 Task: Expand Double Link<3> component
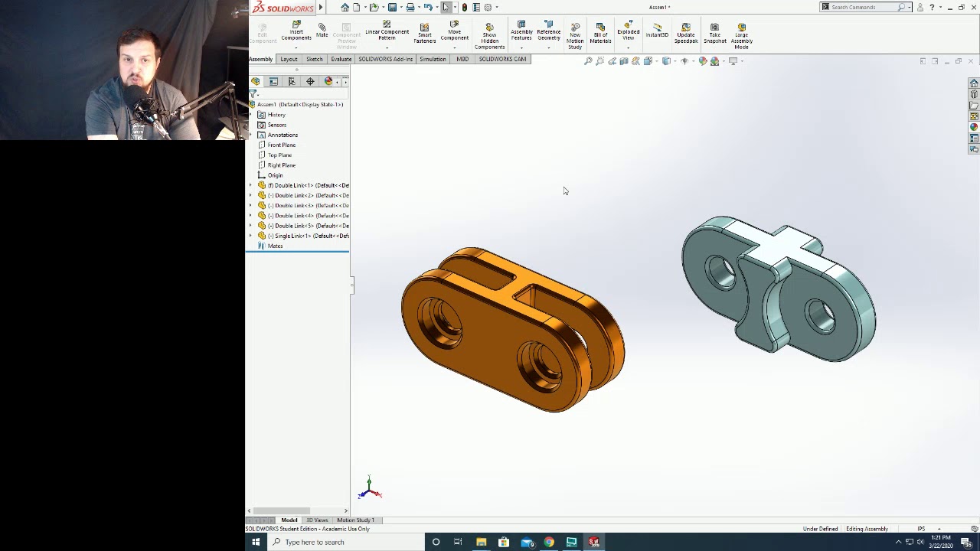pyautogui.click(x=250, y=205)
